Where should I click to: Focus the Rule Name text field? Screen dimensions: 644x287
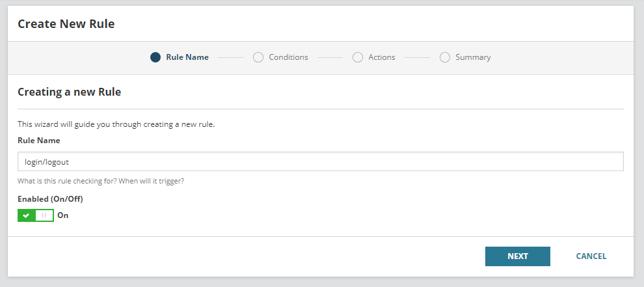pos(320,161)
